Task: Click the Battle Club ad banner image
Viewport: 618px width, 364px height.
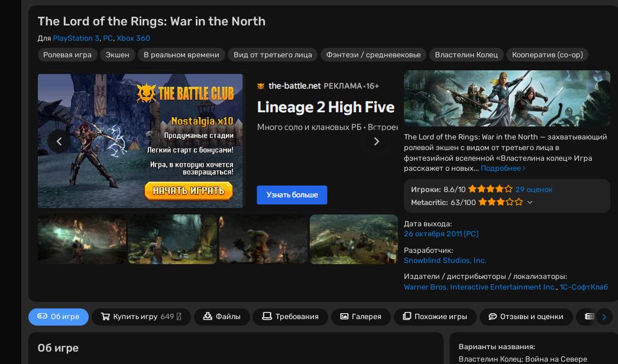Action: (140, 141)
